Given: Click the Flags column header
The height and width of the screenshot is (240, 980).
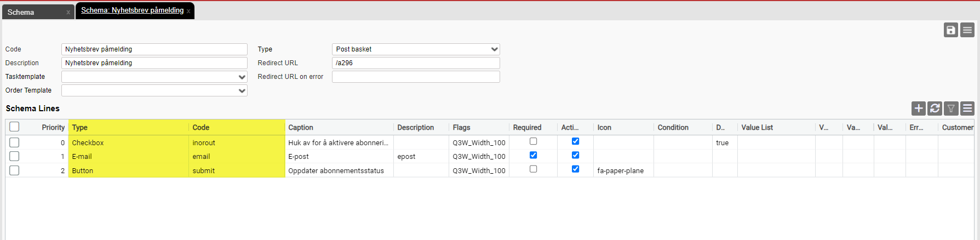Looking at the screenshot, I should tap(479, 127).
